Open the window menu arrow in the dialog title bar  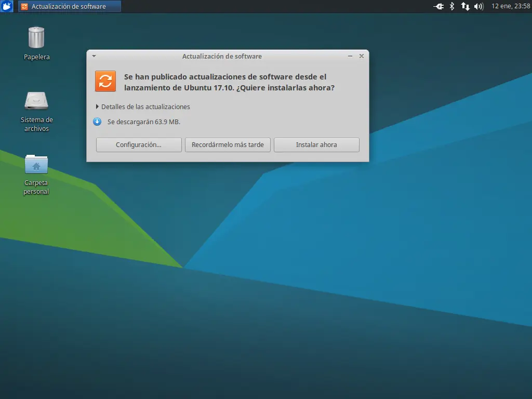click(x=94, y=56)
